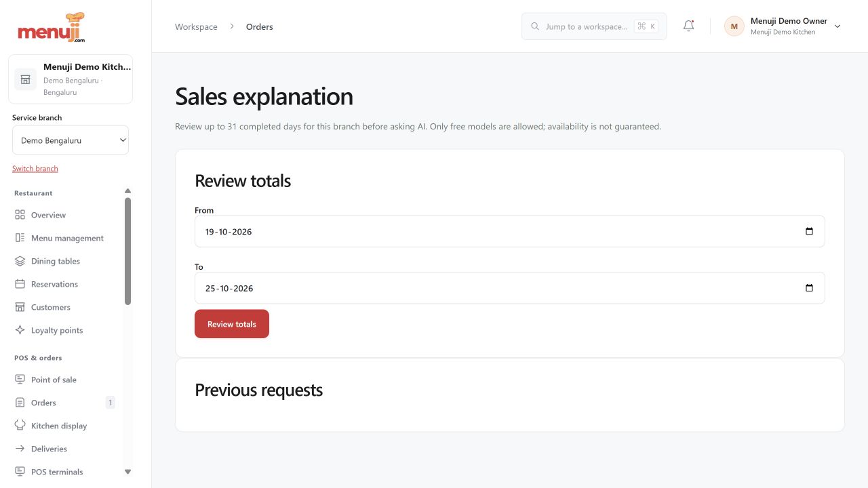Click the Customers store icon
The width and height of the screenshot is (868, 488).
point(20,307)
